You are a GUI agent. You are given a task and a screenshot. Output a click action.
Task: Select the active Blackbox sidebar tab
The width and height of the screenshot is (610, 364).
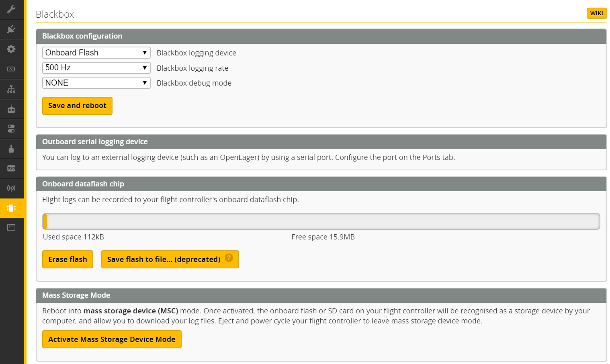tap(11, 208)
